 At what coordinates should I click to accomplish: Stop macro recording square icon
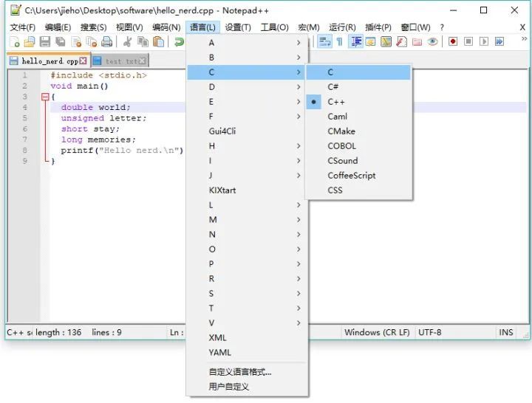tap(468, 41)
